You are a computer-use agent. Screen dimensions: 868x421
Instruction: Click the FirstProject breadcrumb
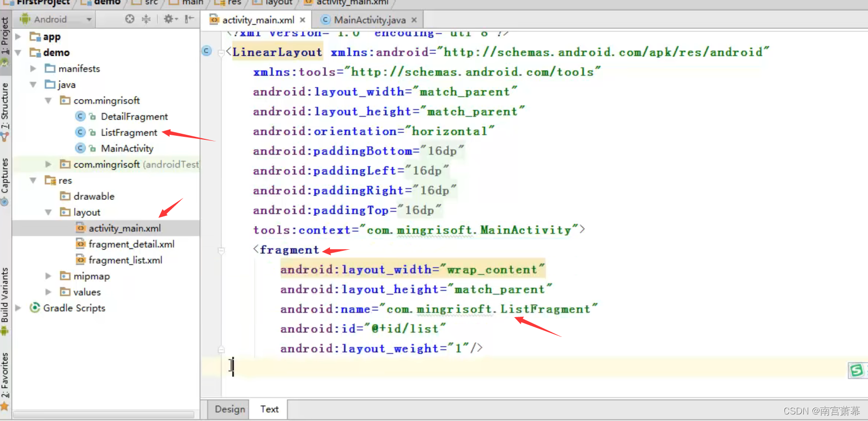pos(43,3)
